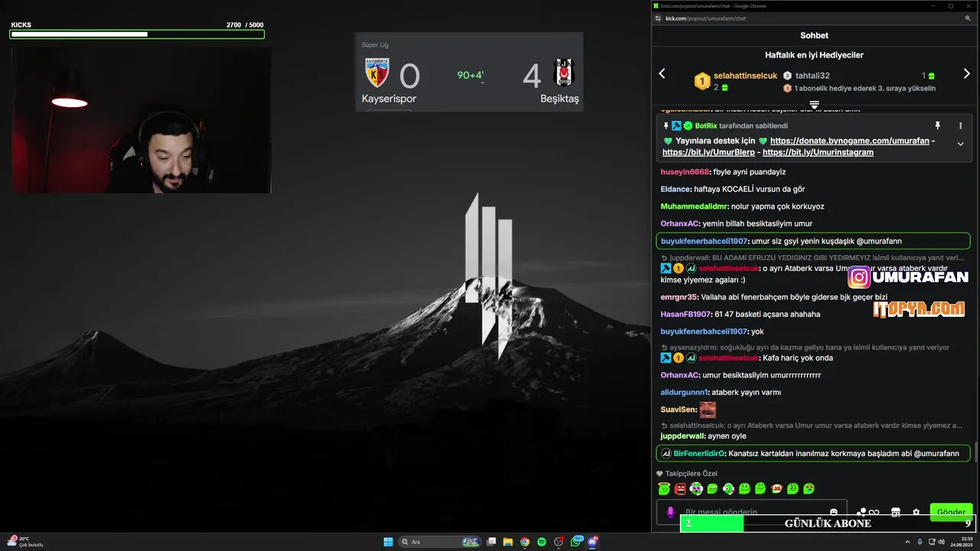Open tahtali32 profile in leaderboard
This screenshot has width=980, height=551.
812,76
